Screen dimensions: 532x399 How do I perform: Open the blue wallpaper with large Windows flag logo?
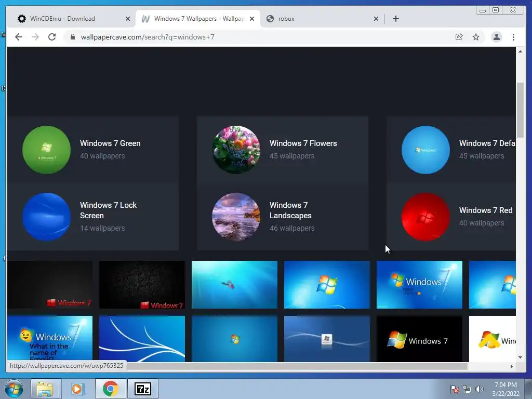327,285
